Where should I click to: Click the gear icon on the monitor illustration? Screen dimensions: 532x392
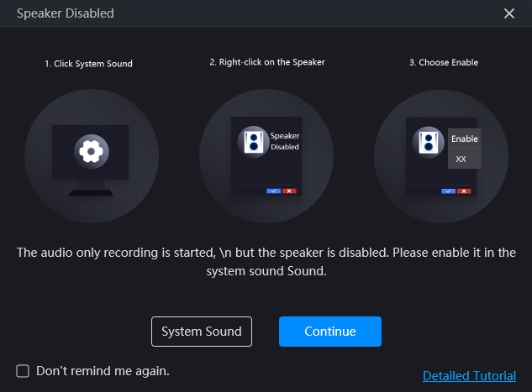click(x=92, y=151)
